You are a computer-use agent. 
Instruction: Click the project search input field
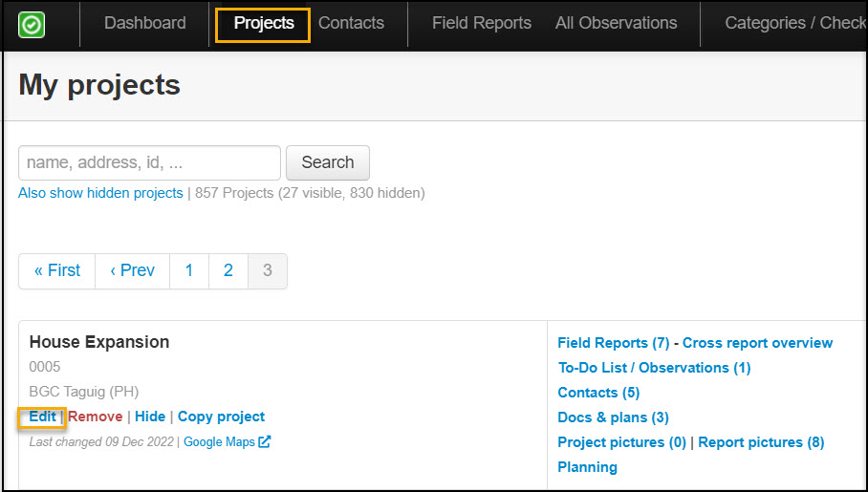tap(149, 162)
